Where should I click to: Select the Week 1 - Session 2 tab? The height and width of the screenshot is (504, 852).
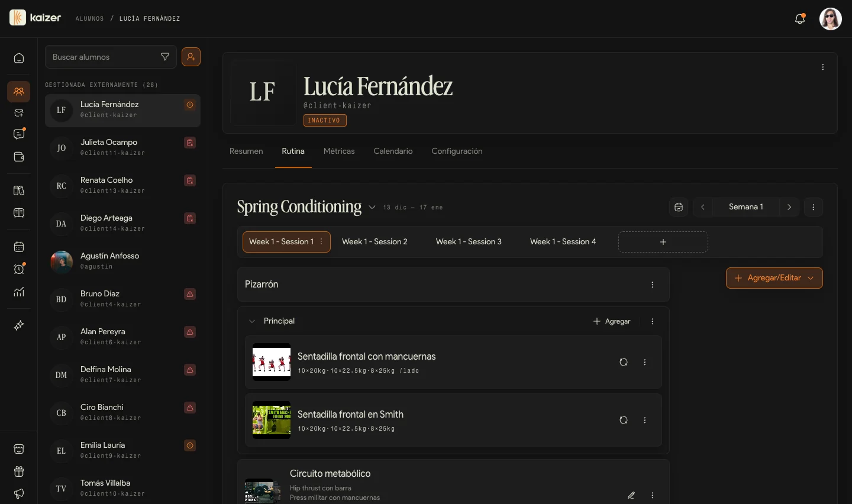[375, 242]
